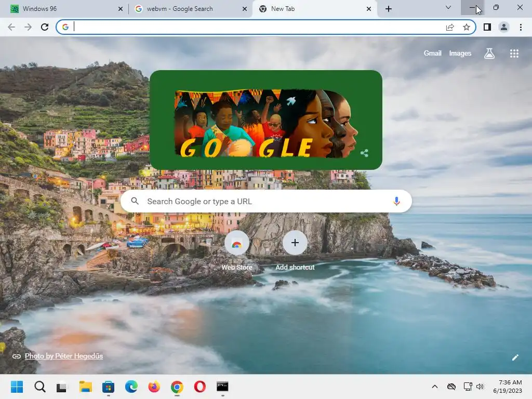Launch File Explorer from the taskbar
Screen dimensions: 532x399
[x=86, y=387]
